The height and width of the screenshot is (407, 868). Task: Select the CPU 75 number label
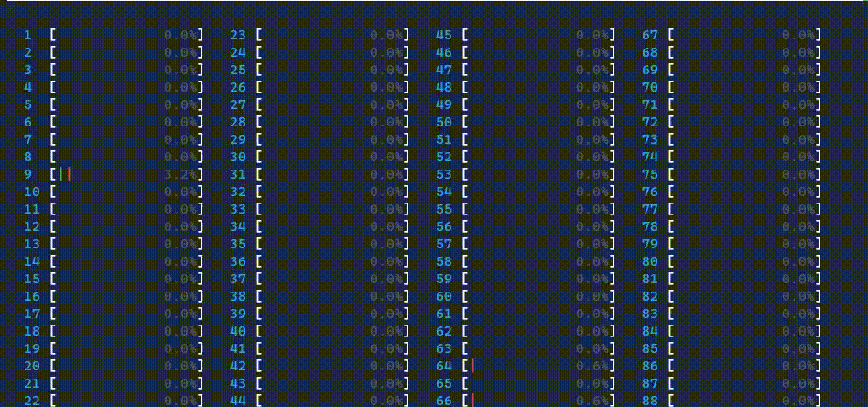pyautogui.click(x=650, y=174)
